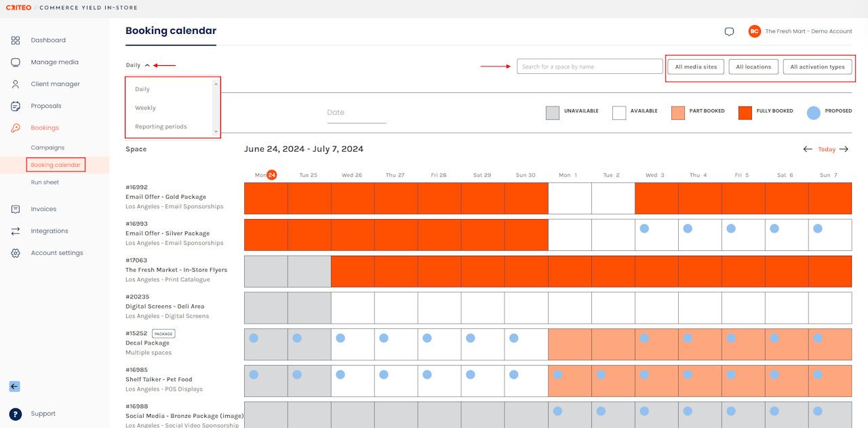Click the Bookings key icon
The width and height of the screenshot is (868, 428).
[x=16, y=128]
